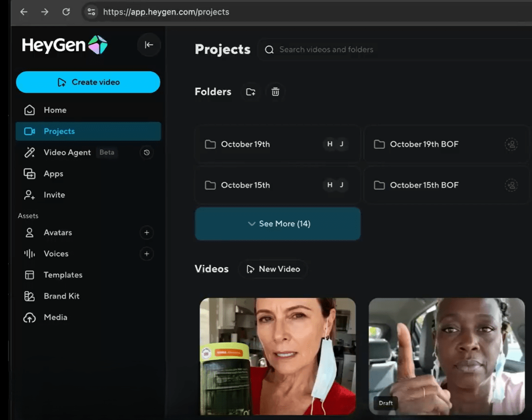
Task: Click share icon on October 15th BOF folder
Action: 511,185
